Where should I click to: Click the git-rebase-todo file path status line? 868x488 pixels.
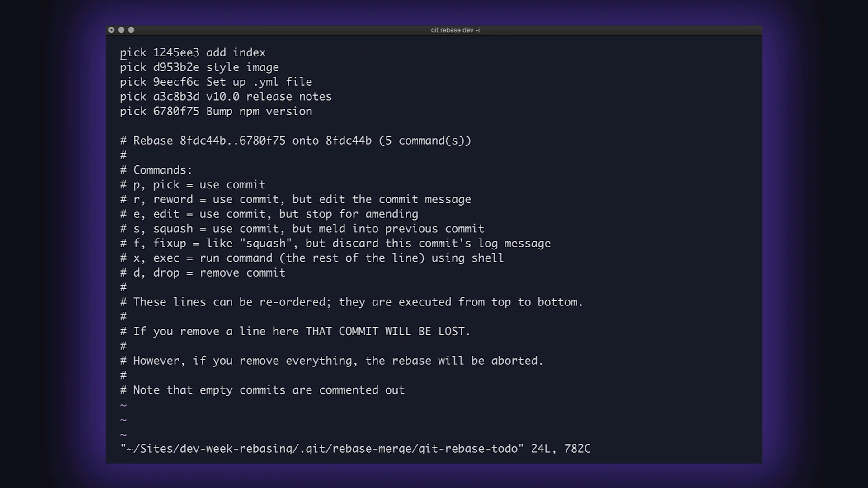click(x=355, y=449)
